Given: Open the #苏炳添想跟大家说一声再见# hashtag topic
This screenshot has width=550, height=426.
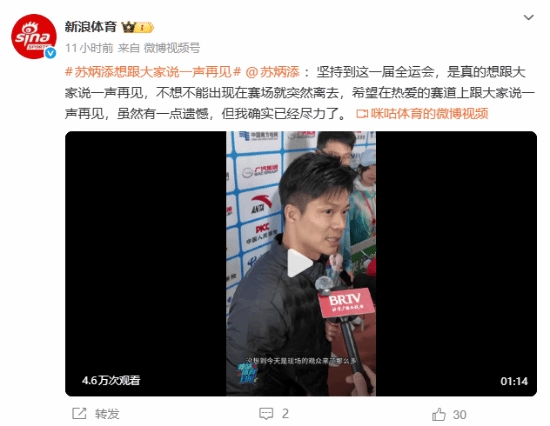Looking at the screenshot, I should click(x=153, y=72).
